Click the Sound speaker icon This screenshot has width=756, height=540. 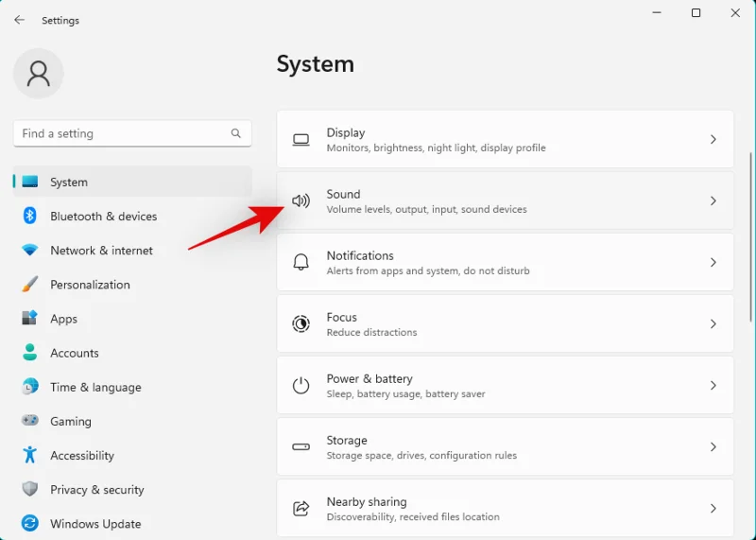(x=301, y=201)
